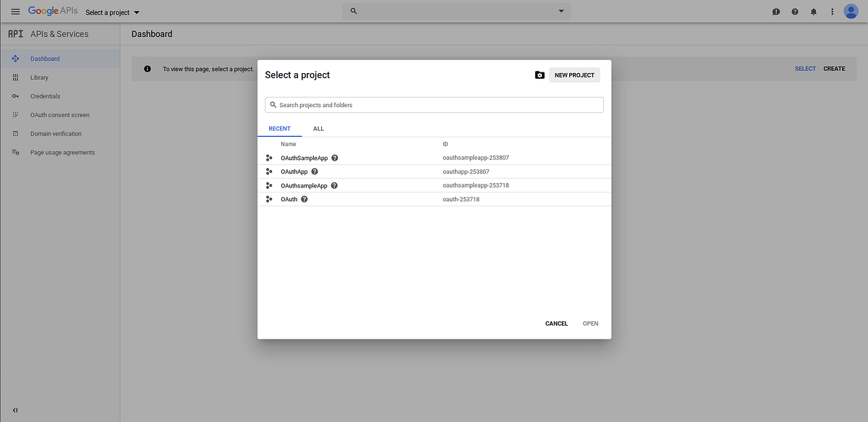Collapse the sidebar with the chevron

tap(16, 410)
